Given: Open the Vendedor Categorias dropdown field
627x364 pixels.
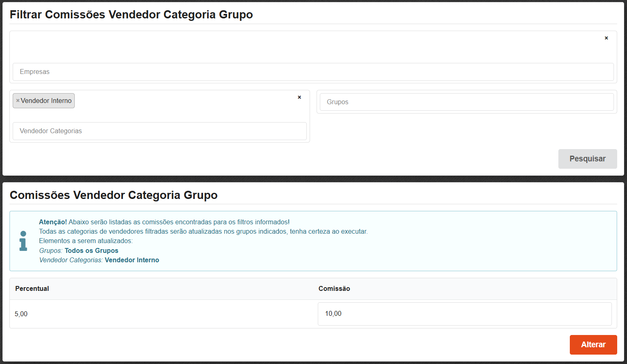Looking at the screenshot, I should pos(159,131).
